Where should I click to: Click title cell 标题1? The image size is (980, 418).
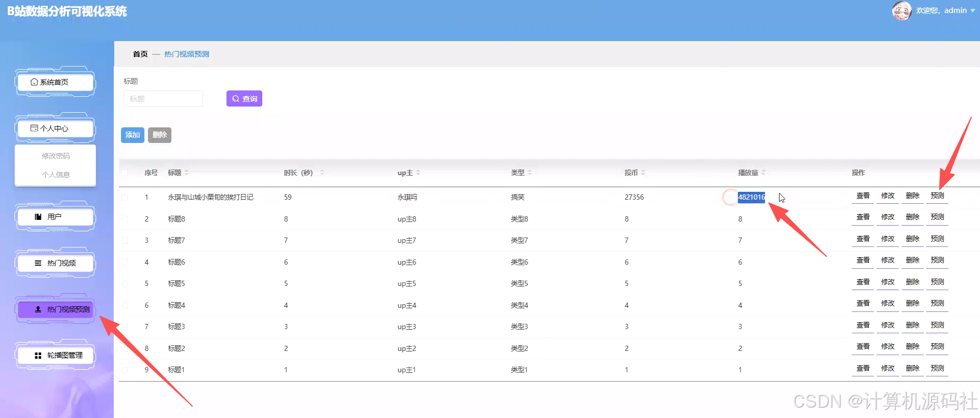176,370
